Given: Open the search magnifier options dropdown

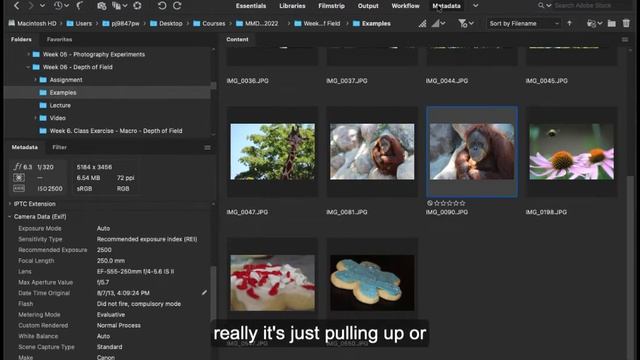Looking at the screenshot, I should [544, 6].
